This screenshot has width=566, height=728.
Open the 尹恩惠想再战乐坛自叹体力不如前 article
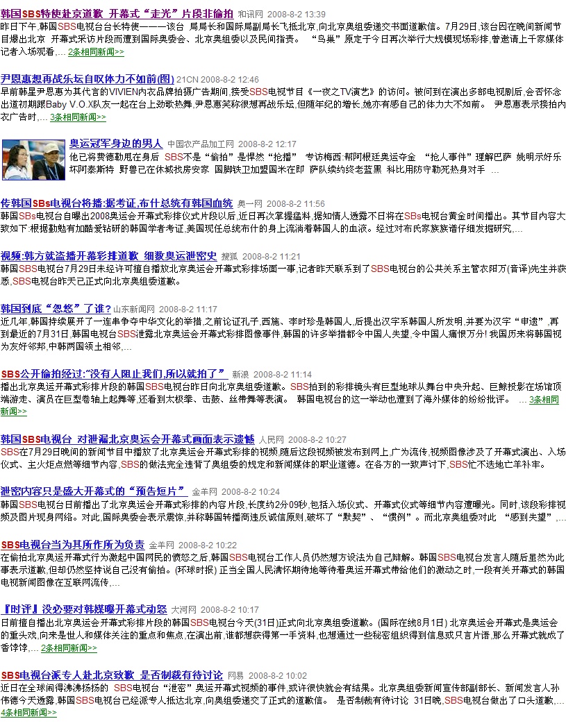(88, 79)
